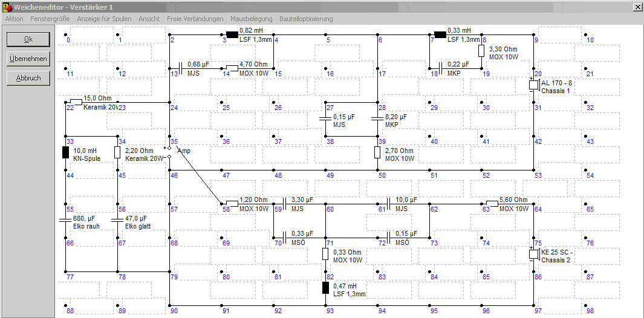
Task: Open the Aktion menu
Action: click(x=14, y=19)
